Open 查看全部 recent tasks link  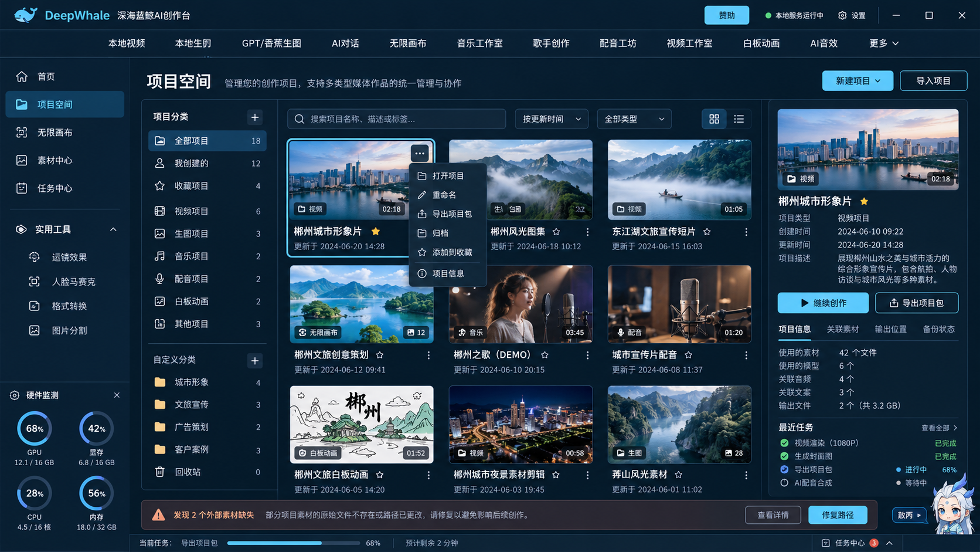point(939,428)
